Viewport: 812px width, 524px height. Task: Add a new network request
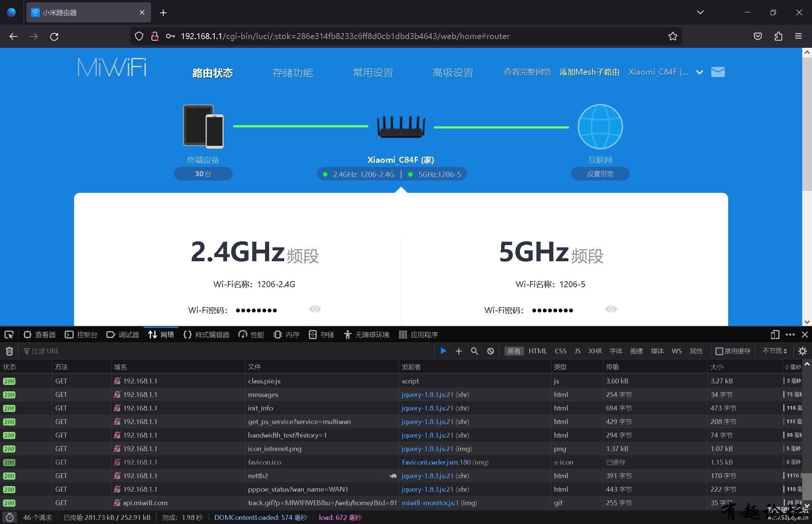click(x=459, y=351)
